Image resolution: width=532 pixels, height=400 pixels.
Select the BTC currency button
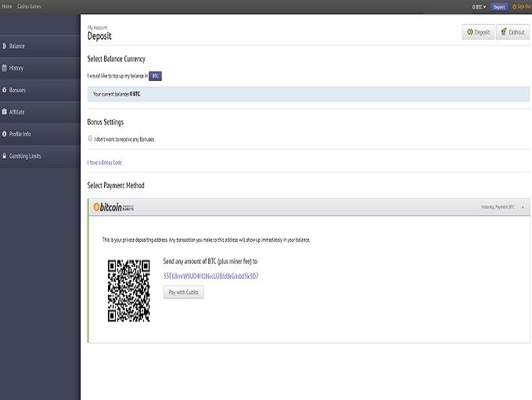[x=156, y=76]
